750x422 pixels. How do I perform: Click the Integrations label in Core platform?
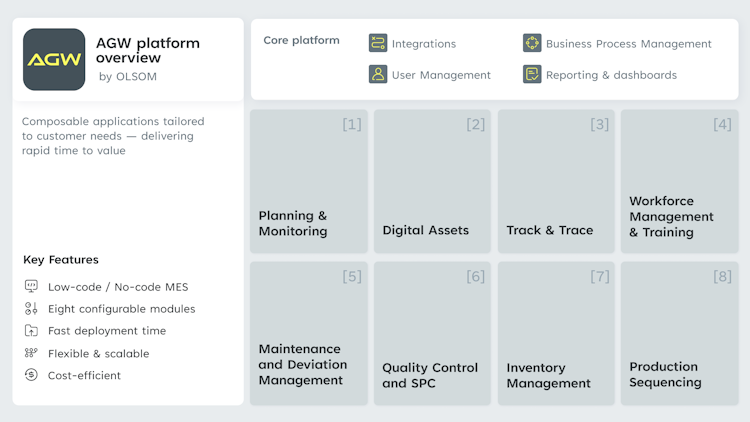pyautogui.click(x=424, y=44)
